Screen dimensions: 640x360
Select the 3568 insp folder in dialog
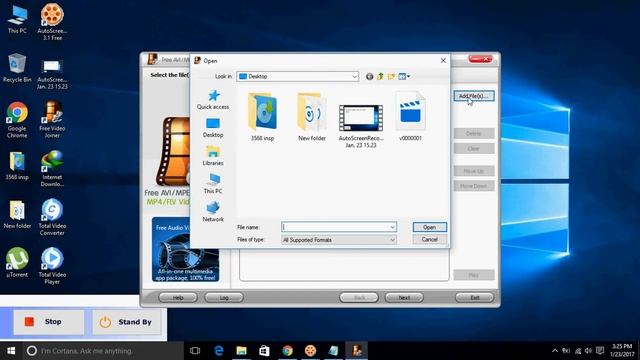[262, 118]
